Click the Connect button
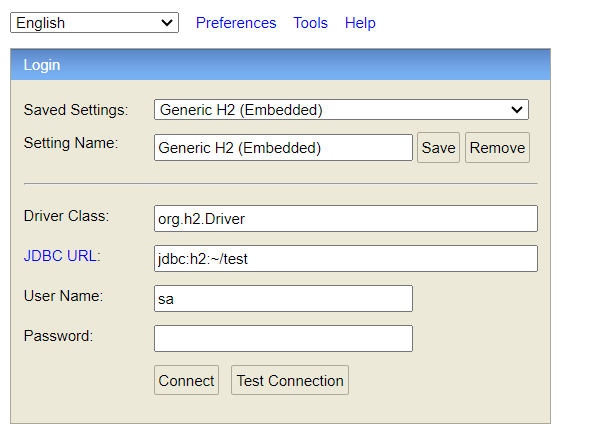Viewport: 602px width, 442px height. [186, 380]
